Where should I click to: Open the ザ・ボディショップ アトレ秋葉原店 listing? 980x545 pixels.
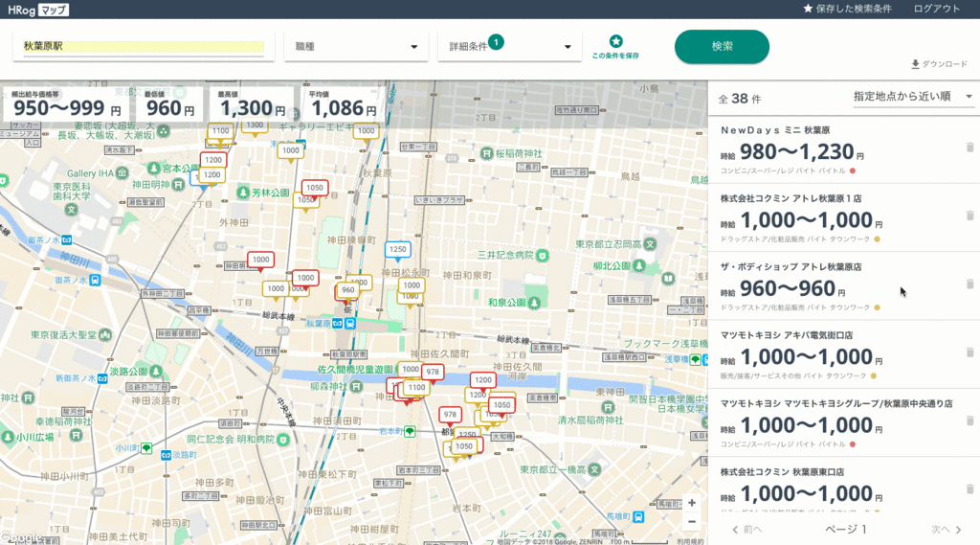coord(844,286)
